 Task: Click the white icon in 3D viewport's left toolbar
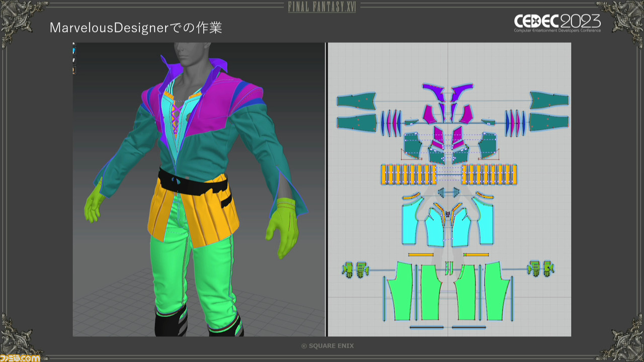pos(74,60)
